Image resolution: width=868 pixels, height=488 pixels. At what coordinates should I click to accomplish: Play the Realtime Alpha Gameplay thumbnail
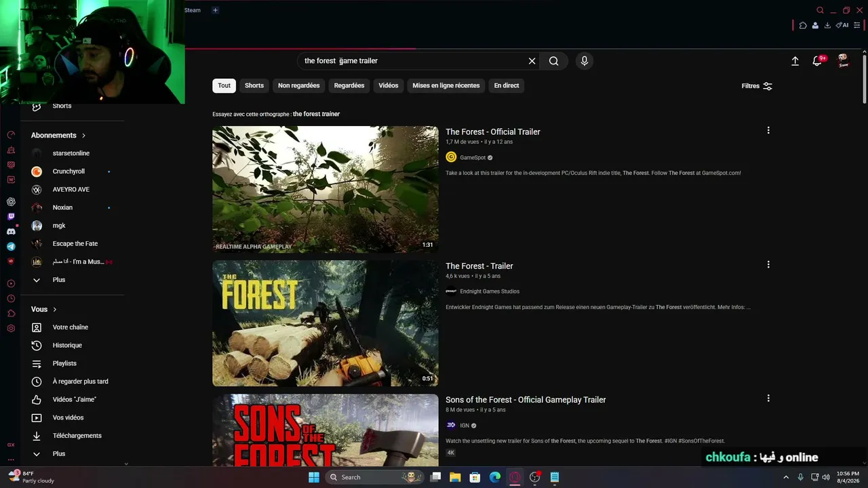click(x=325, y=190)
